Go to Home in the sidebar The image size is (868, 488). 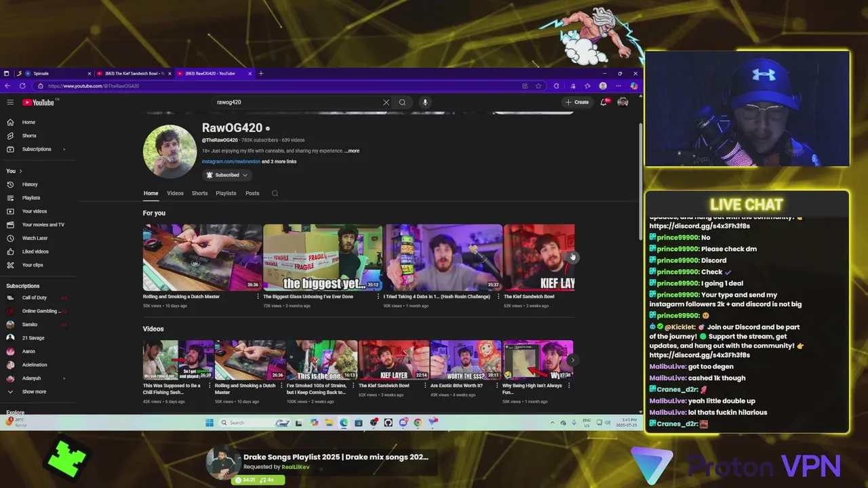[28, 122]
